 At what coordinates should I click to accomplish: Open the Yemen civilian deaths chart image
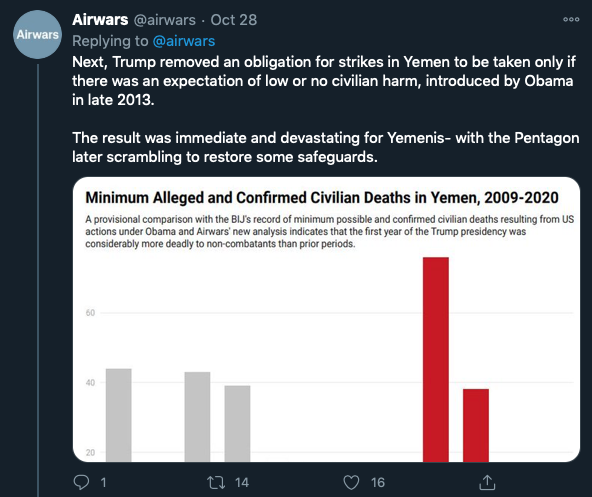pos(326,320)
